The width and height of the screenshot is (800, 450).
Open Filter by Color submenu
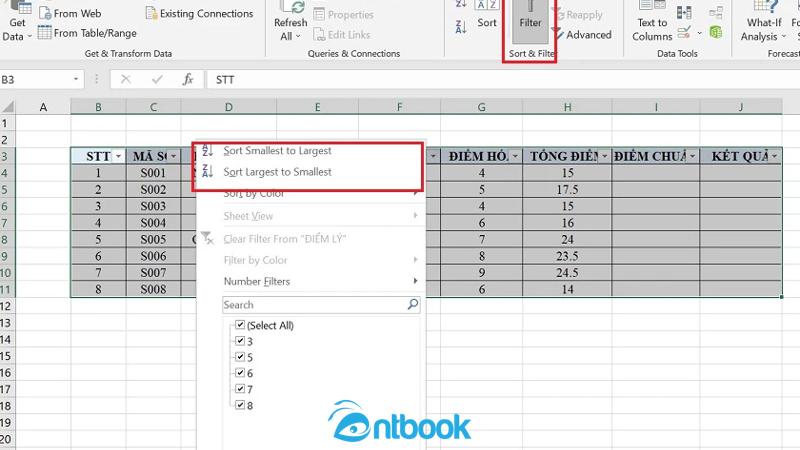pos(310,260)
